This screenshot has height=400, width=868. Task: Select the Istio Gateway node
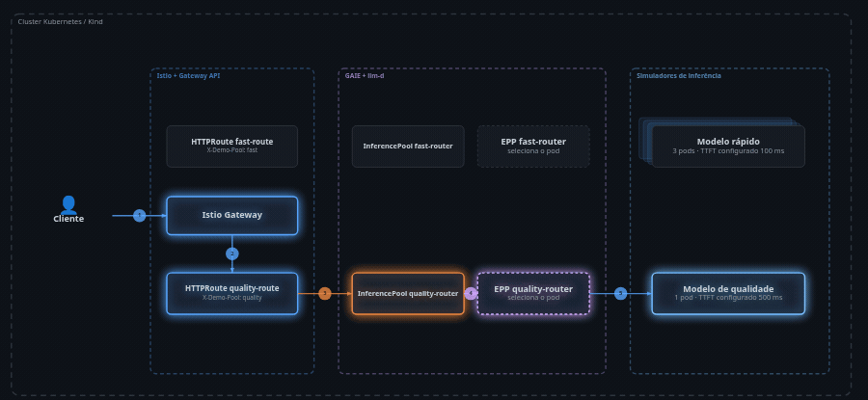pyautogui.click(x=231, y=215)
